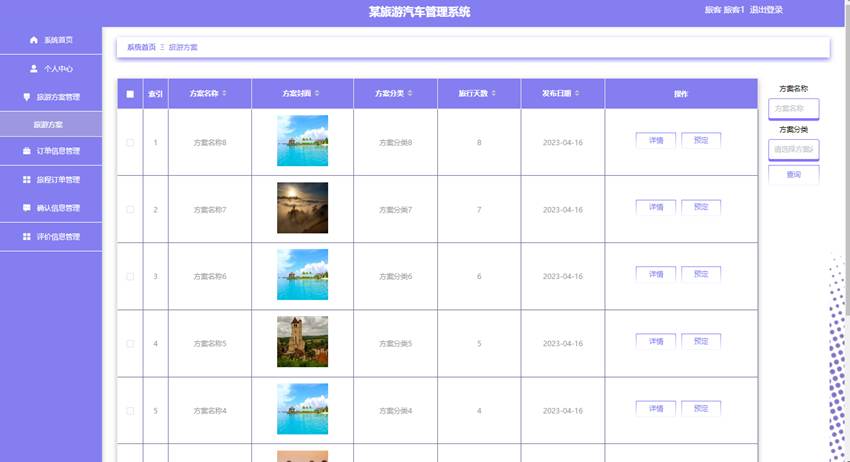This screenshot has width=850, height=462.
Task: Click the cover image of 方案名称6
Action: click(x=302, y=274)
